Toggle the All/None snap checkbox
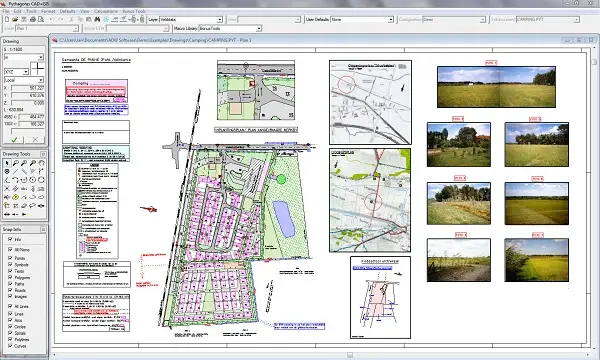600x360 pixels. tap(10, 249)
